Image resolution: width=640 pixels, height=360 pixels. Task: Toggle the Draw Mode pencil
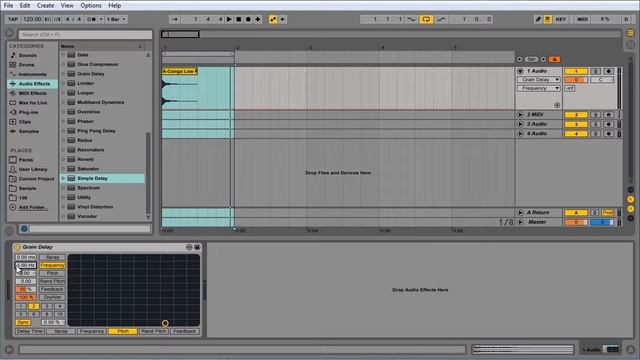[538, 19]
